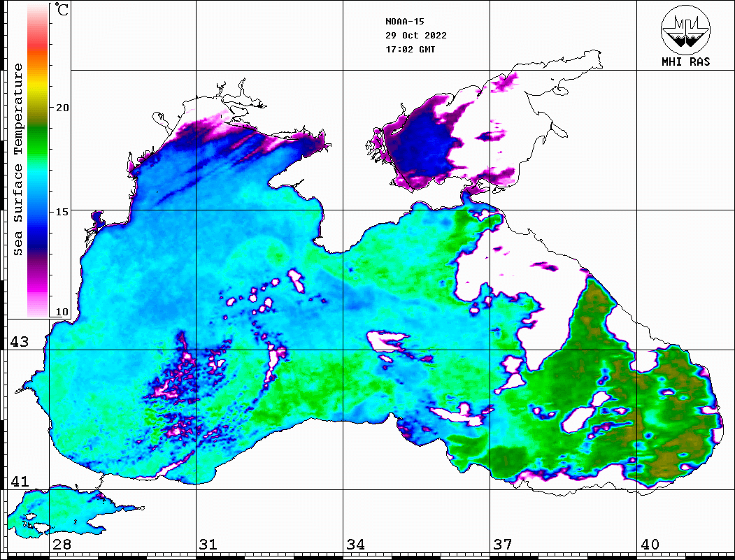Click the date "29 Oct 2022"
The image size is (735, 560).
tap(416, 36)
